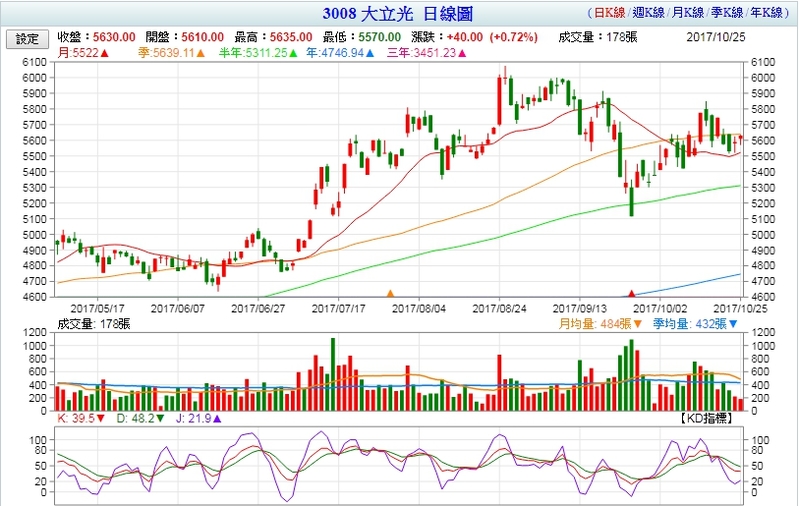Switch to 日K線 daily chart

(x=612, y=13)
